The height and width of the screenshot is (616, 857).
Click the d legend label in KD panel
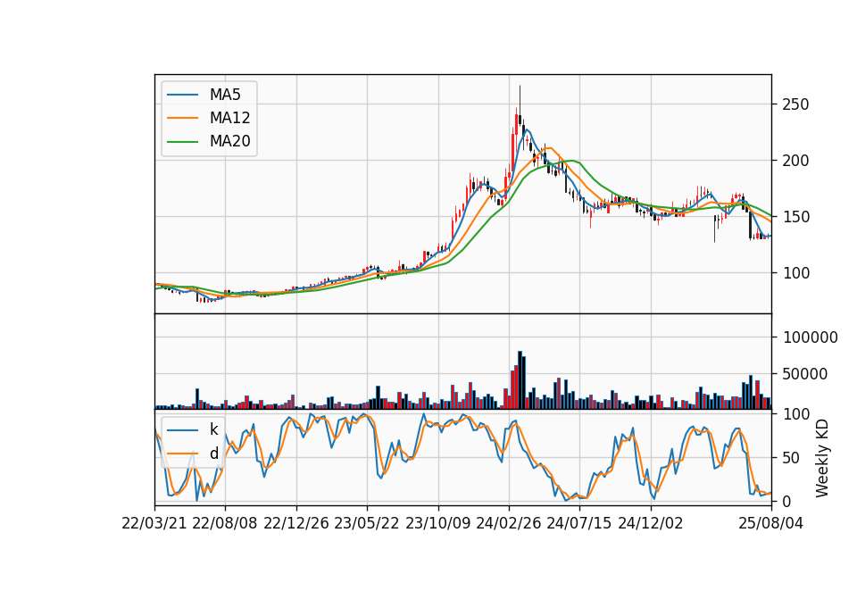click(213, 454)
